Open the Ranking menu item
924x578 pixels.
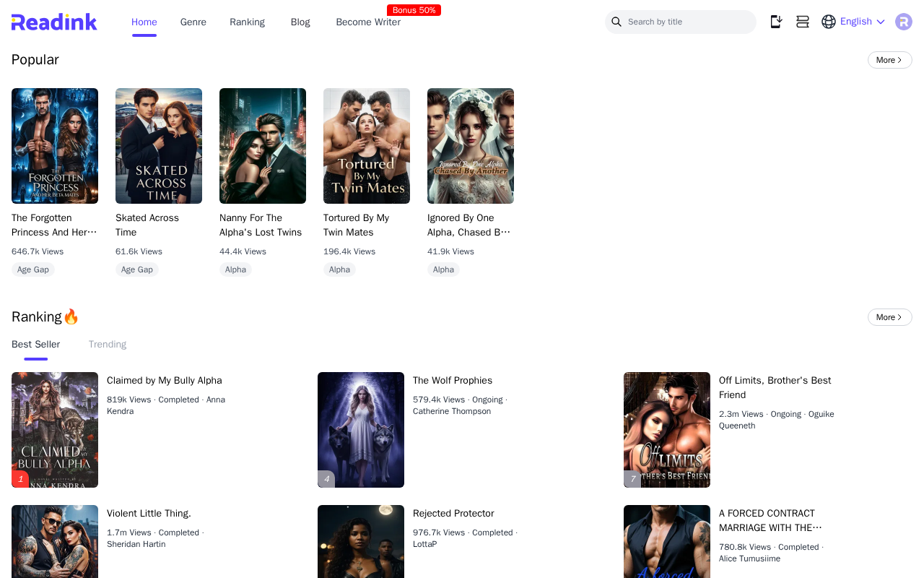click(x=248, y=22)
